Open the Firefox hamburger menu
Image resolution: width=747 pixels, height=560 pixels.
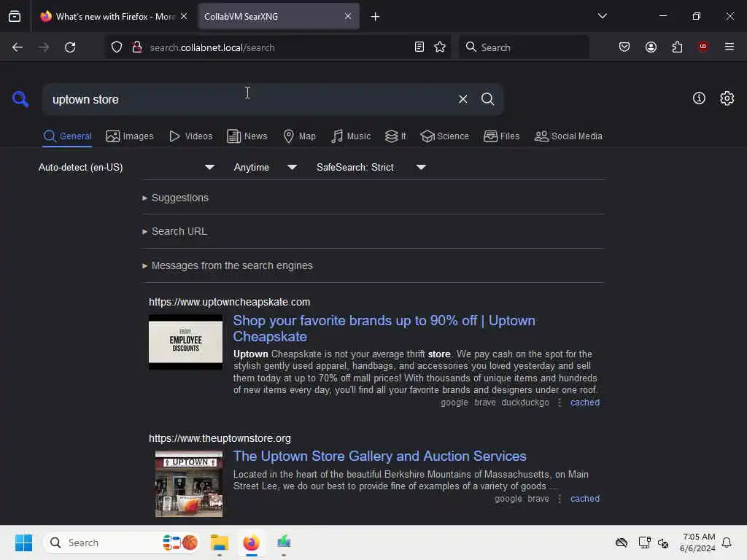coord(729,47)
